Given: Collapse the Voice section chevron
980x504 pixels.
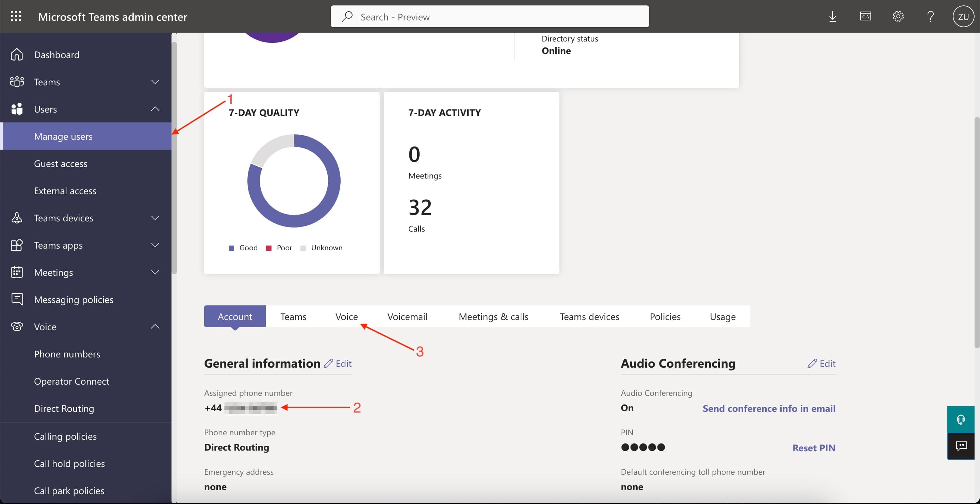Looking at the screenshot, I should (155, 326).
